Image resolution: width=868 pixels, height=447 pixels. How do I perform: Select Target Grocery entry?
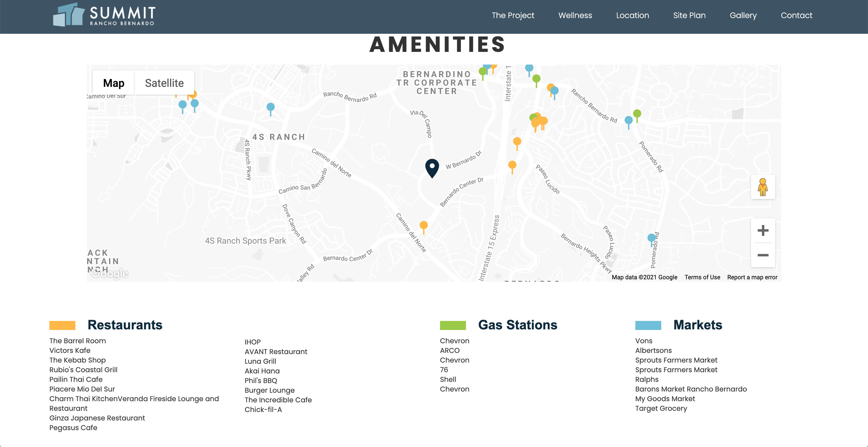[661, 409]
